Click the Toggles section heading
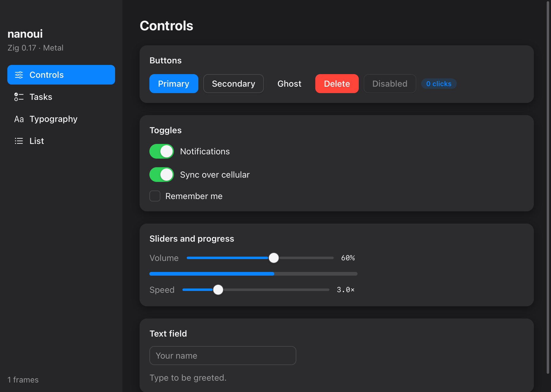 tap(166, 130)
